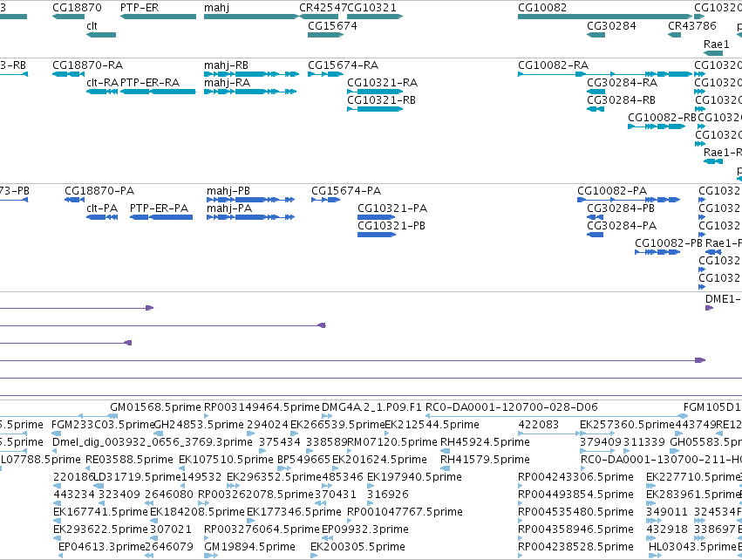The image size is (742, 560).
Task: Click the CG10321-PB protein label
Action: [x=391, y=226]
